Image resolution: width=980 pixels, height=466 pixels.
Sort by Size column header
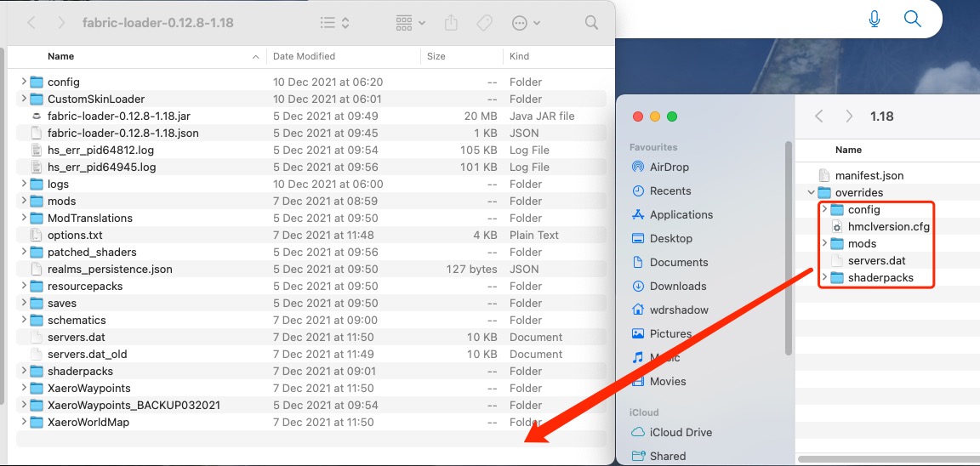[x=436, y=56]
